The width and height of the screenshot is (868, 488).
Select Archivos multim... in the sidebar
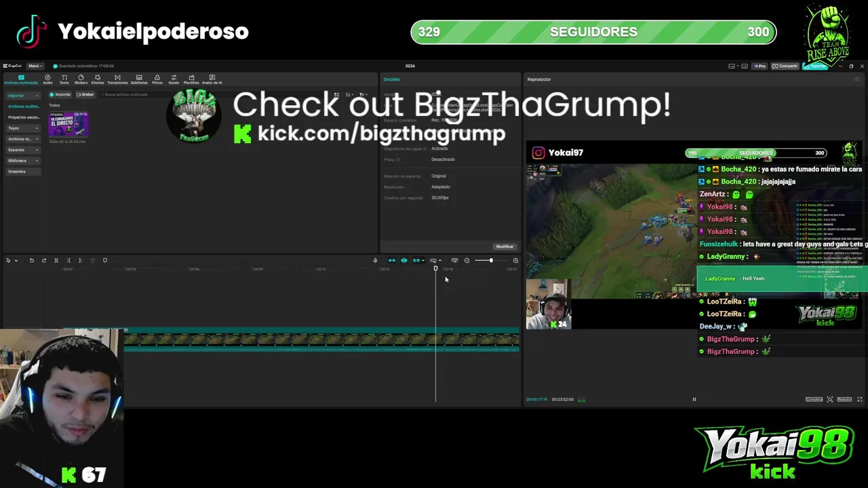(x=23, y=106)
